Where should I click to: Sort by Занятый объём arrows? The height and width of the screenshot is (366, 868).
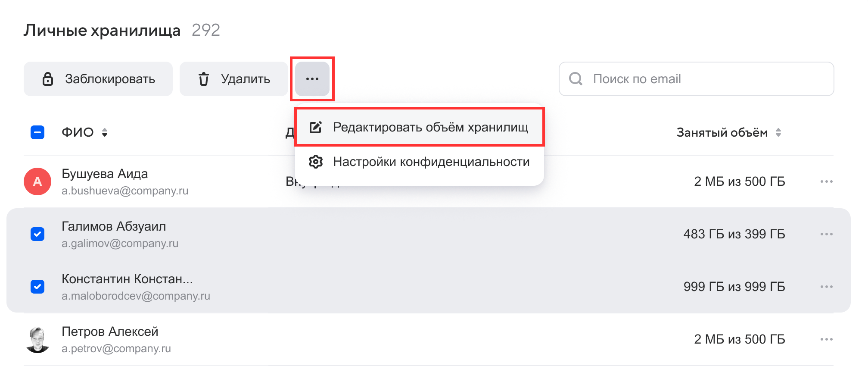(778, 132)
